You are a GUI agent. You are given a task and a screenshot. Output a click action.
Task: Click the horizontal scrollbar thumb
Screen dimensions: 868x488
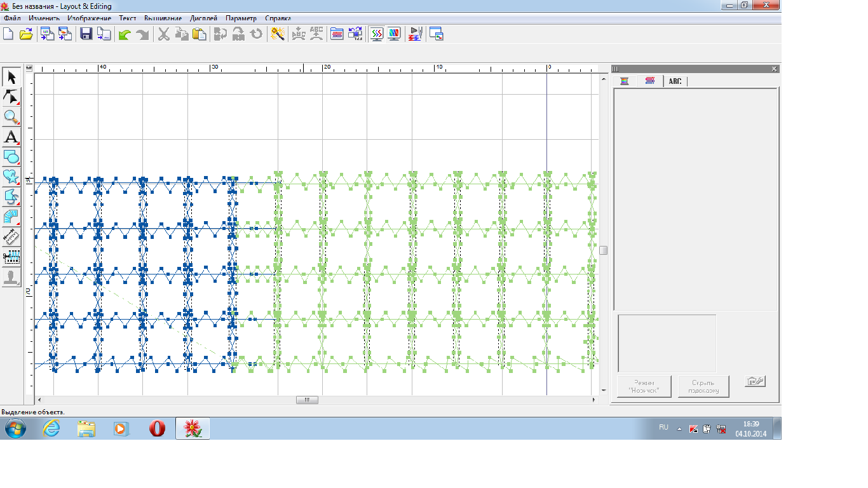click(x=307, y=400)
